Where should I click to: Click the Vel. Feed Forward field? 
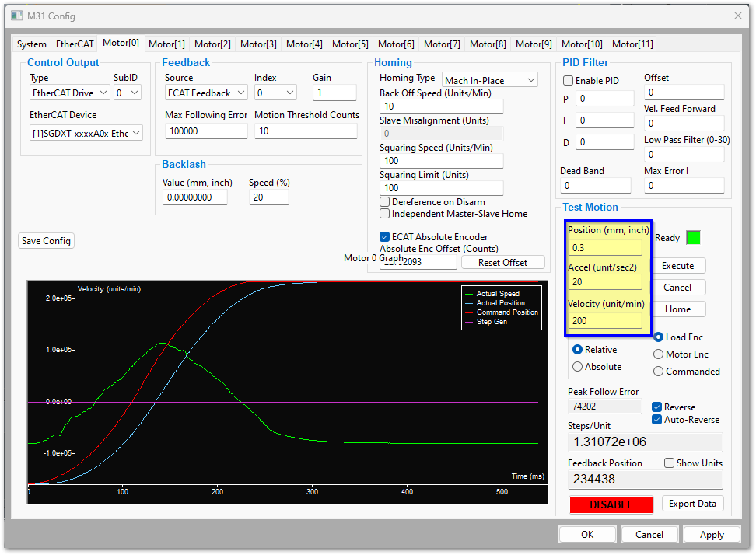684,124
